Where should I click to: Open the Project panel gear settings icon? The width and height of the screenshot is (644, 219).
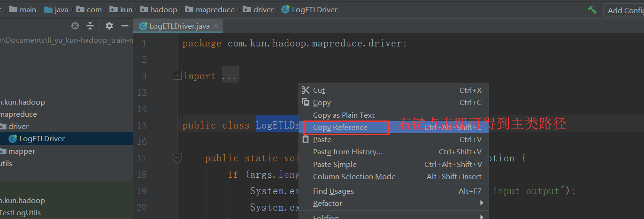(x=109, y=26)
